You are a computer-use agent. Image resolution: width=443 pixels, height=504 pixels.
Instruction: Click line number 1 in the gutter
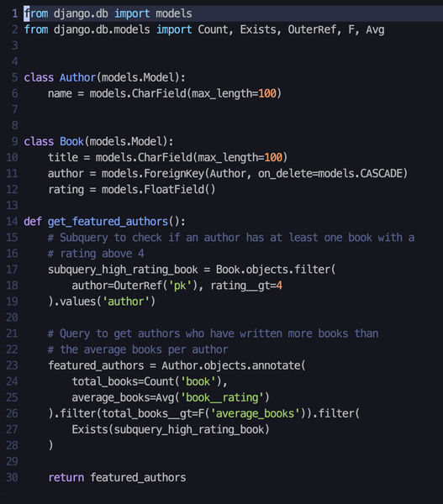pyautogui.click(x=15, y=13)
